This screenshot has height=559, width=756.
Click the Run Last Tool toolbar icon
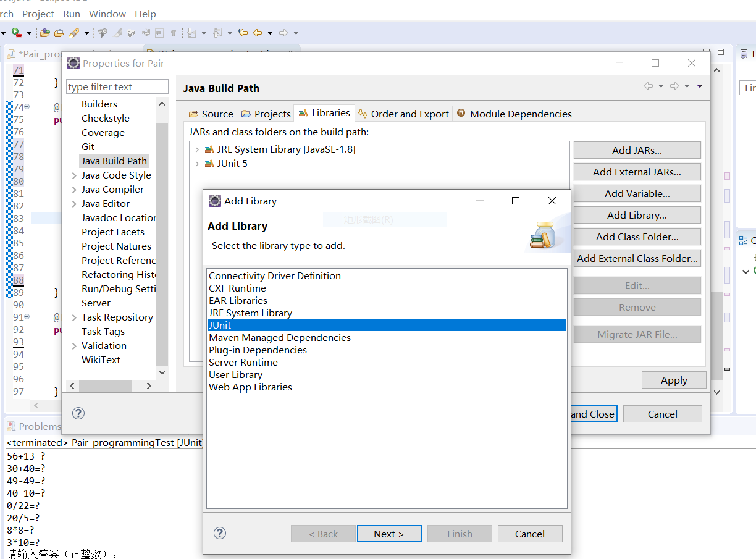(x=17, y=33)
